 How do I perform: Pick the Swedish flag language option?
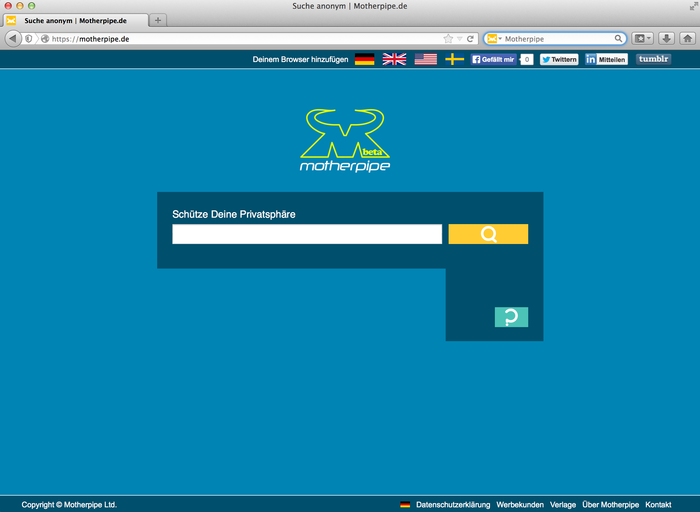coord(454,59)
